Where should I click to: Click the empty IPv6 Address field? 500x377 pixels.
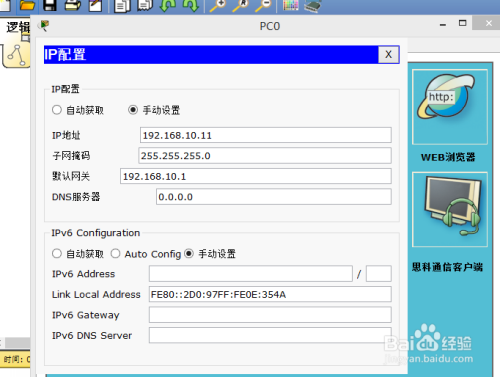pyautogui.click(x=251, y=274)
